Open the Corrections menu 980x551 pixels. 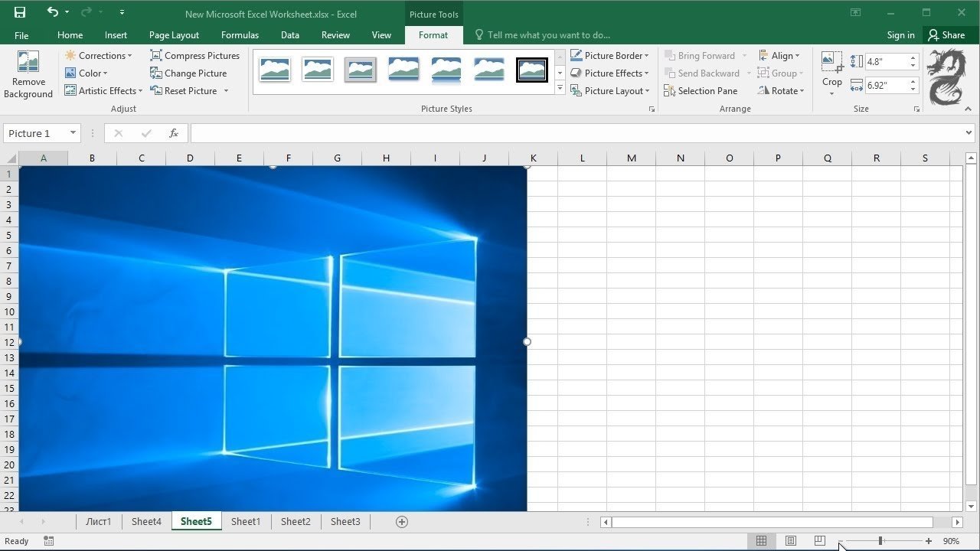(99, 56)
